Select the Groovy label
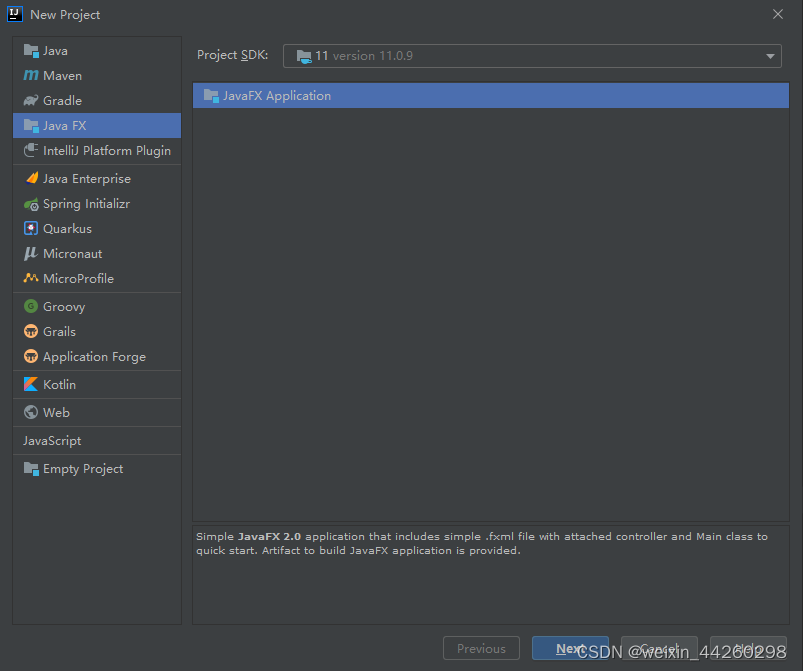803x671 pixels. pos(64,307)
